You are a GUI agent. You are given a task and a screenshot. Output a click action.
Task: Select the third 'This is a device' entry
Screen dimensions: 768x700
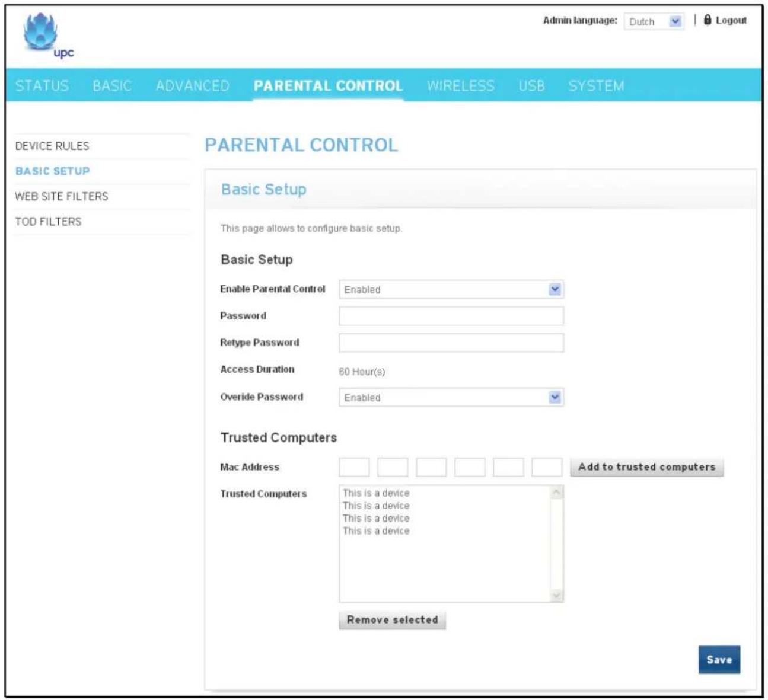click(x=376, y=518)
